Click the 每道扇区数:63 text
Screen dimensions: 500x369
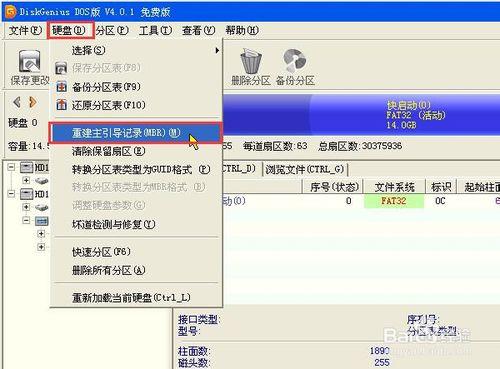(x=275, y=146)
